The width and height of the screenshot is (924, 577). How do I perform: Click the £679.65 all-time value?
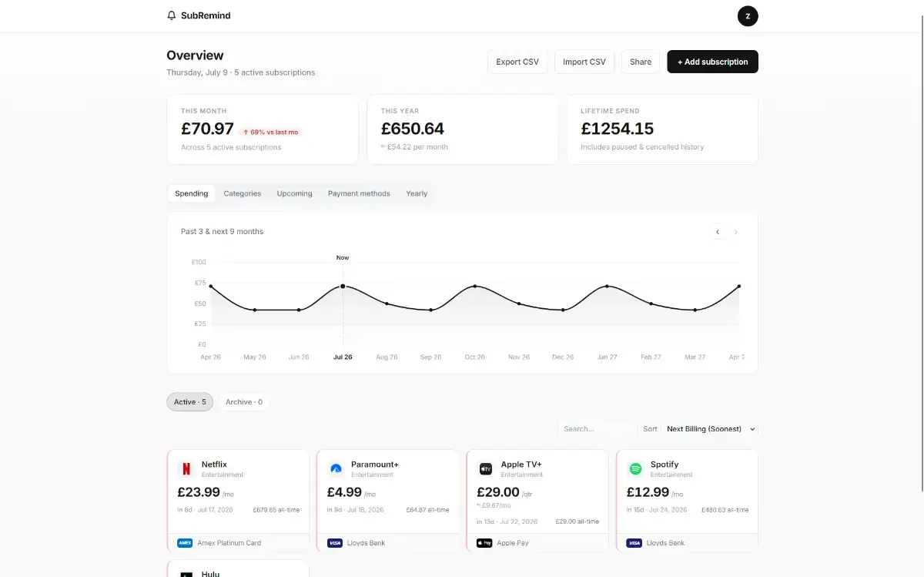[x=276, y=510]
